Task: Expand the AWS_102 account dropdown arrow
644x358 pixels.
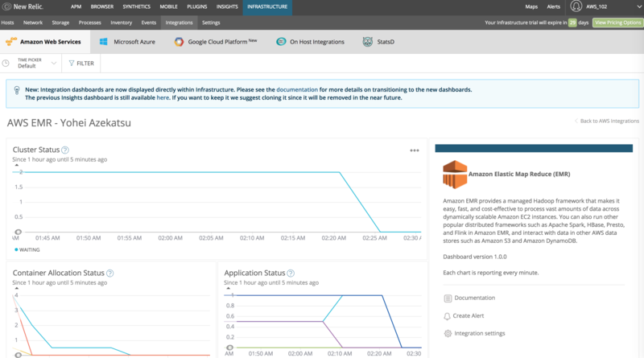Action: point(639,6)
